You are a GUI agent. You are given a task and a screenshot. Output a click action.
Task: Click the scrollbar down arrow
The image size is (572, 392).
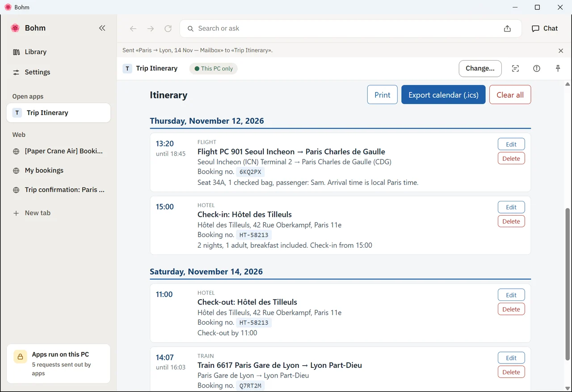[568, 388]
